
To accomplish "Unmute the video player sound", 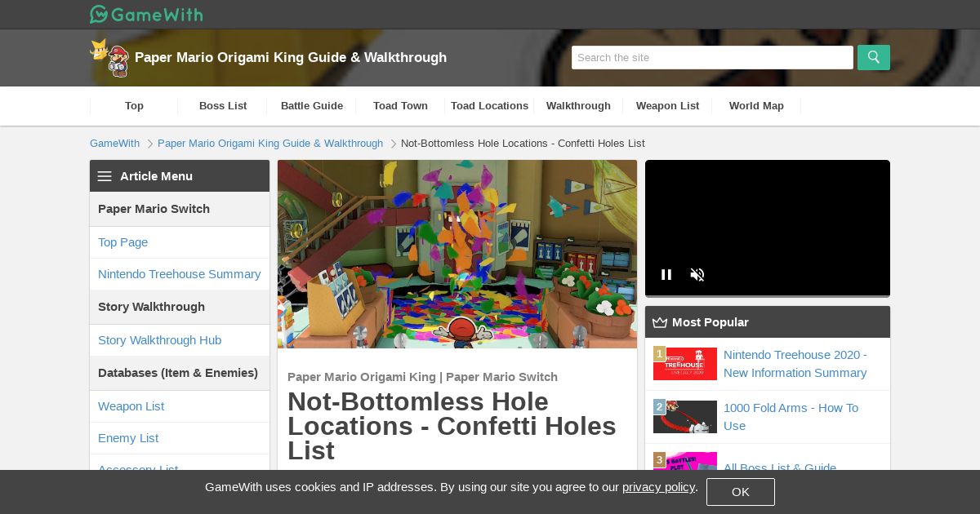I will coord(697,275).
